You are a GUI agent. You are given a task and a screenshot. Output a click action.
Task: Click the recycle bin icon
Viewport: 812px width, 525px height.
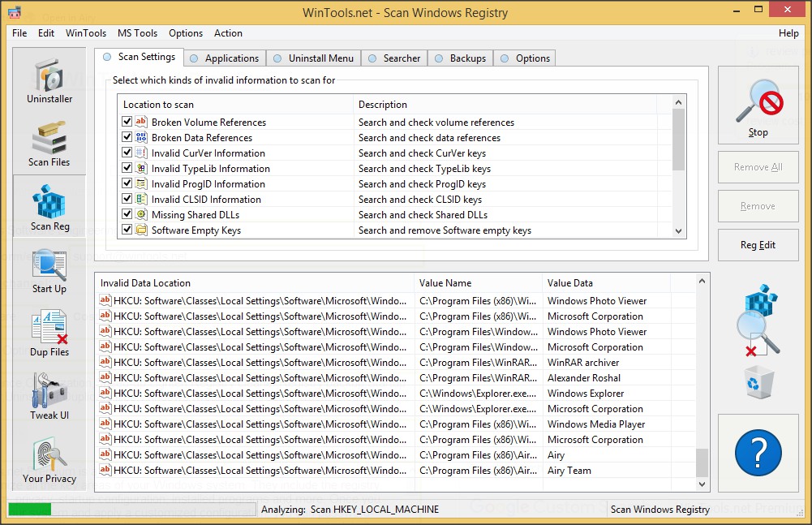[758, 382]
